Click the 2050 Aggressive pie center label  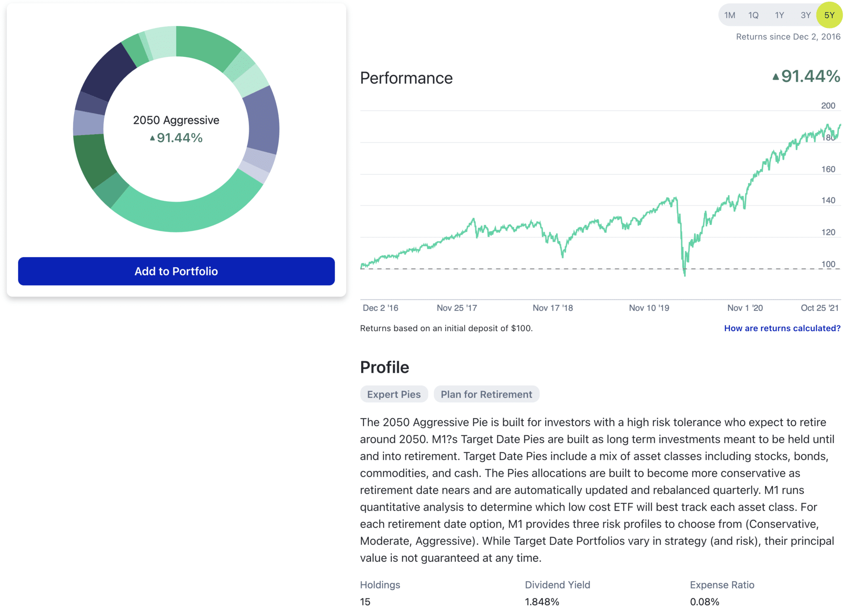coord(176,120)
